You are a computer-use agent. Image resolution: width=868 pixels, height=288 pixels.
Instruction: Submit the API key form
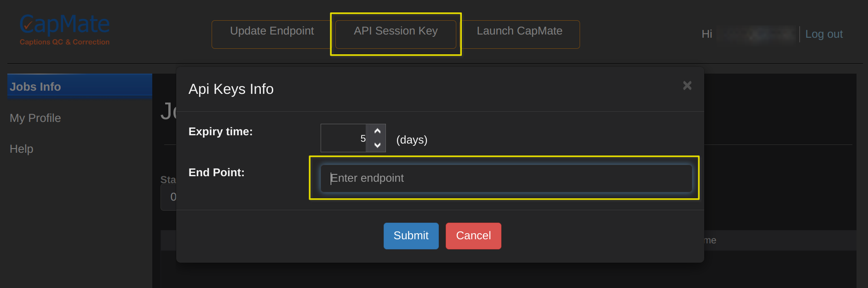coord(411,236)
